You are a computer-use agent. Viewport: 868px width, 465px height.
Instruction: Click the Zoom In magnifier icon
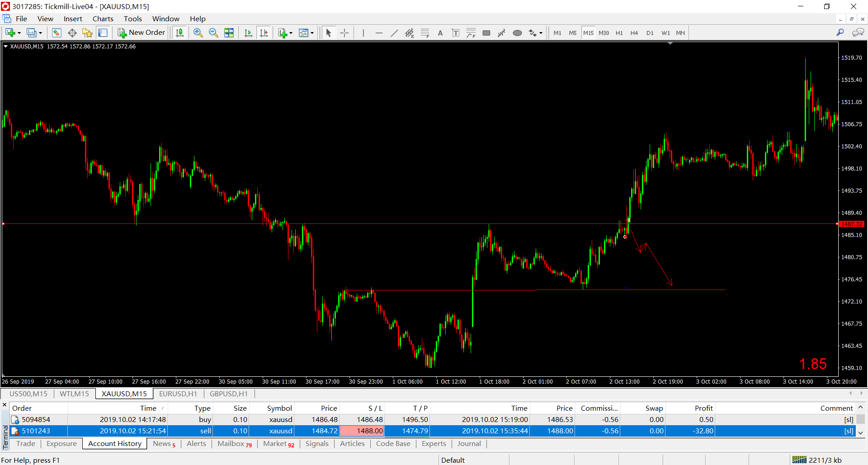[x=198, y=33]
